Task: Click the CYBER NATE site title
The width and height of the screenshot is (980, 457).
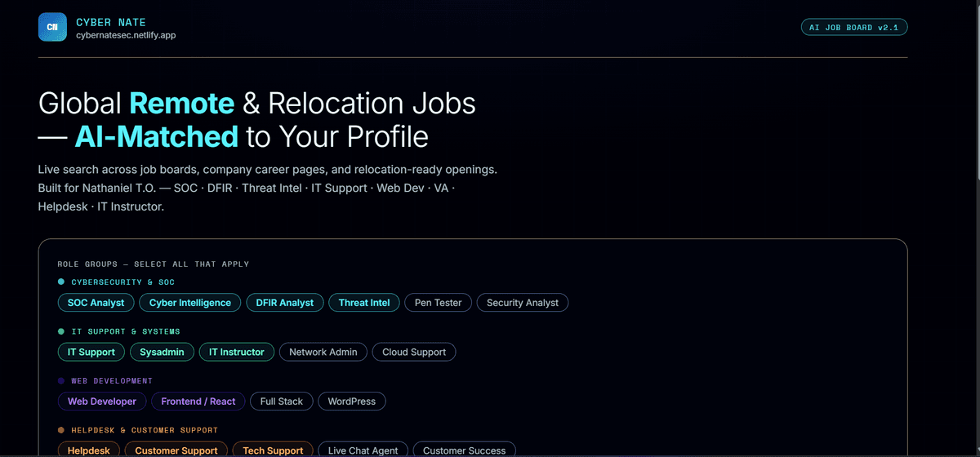Action: [x=111, y=23]
